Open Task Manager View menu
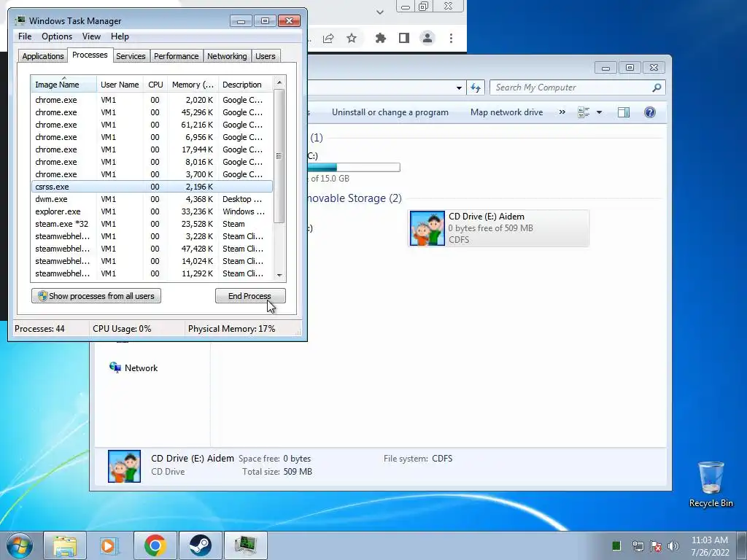This screenshot has width=747, height=560. [x=91, y=36]
